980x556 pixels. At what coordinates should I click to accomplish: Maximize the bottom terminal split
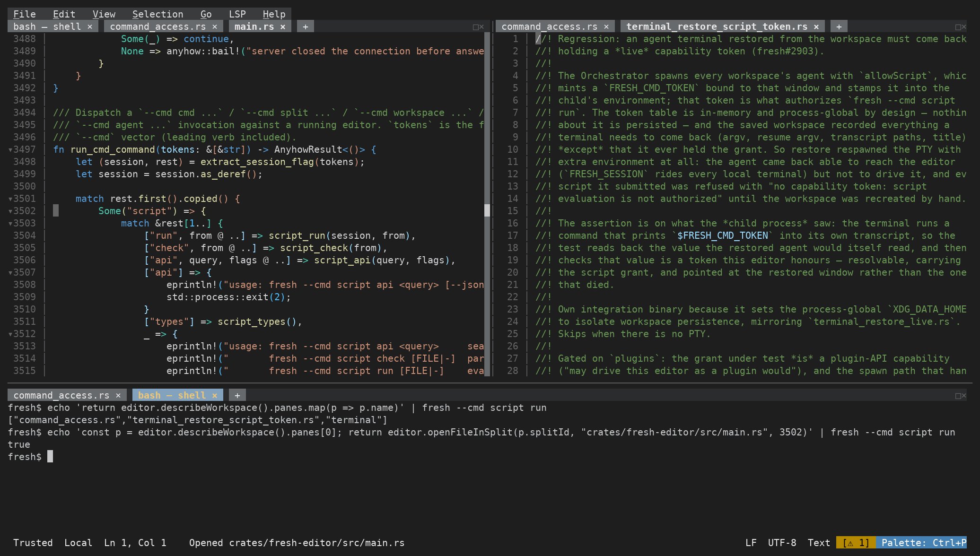pyautogui.click(x=958, y=396)
